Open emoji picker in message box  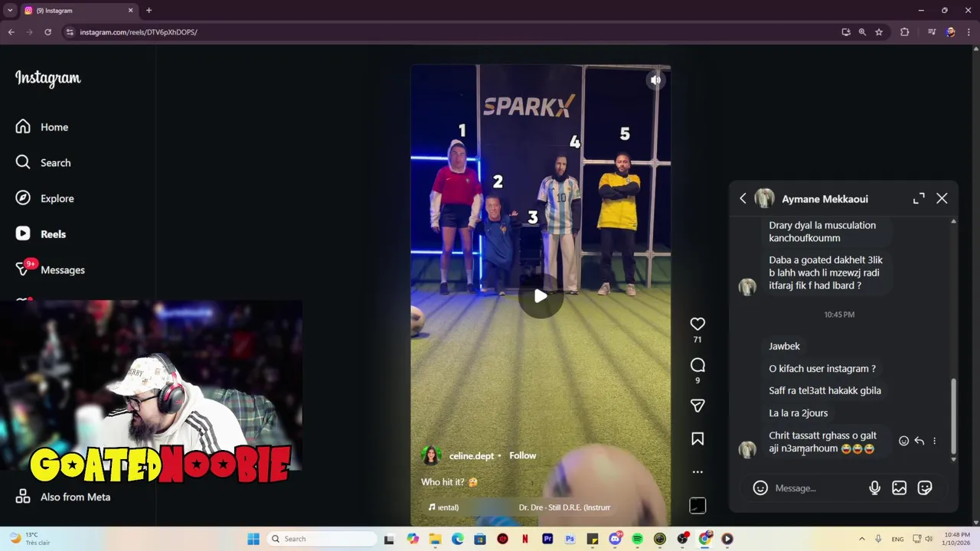[x=760, y=488]
